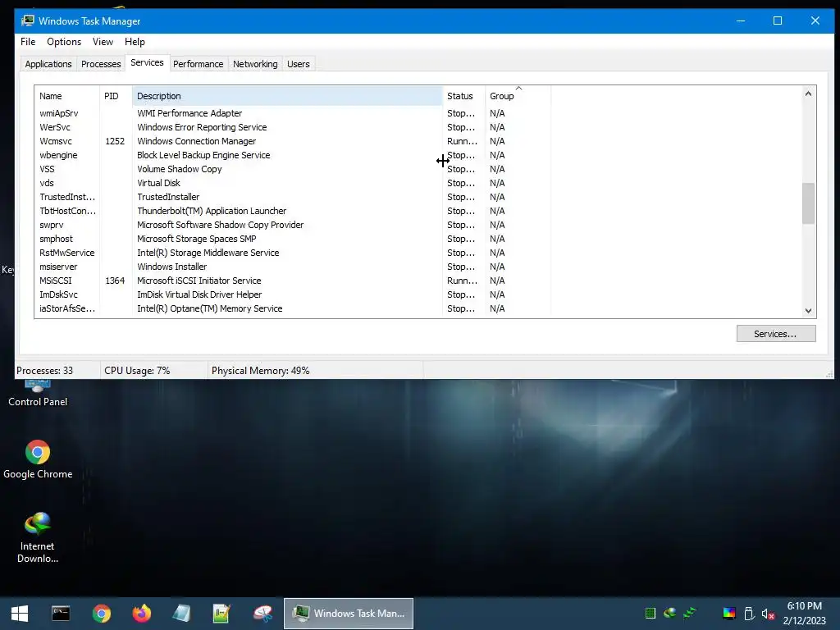840x630 pixels.
Task: Select the msiserver service row
Action: 293,267
